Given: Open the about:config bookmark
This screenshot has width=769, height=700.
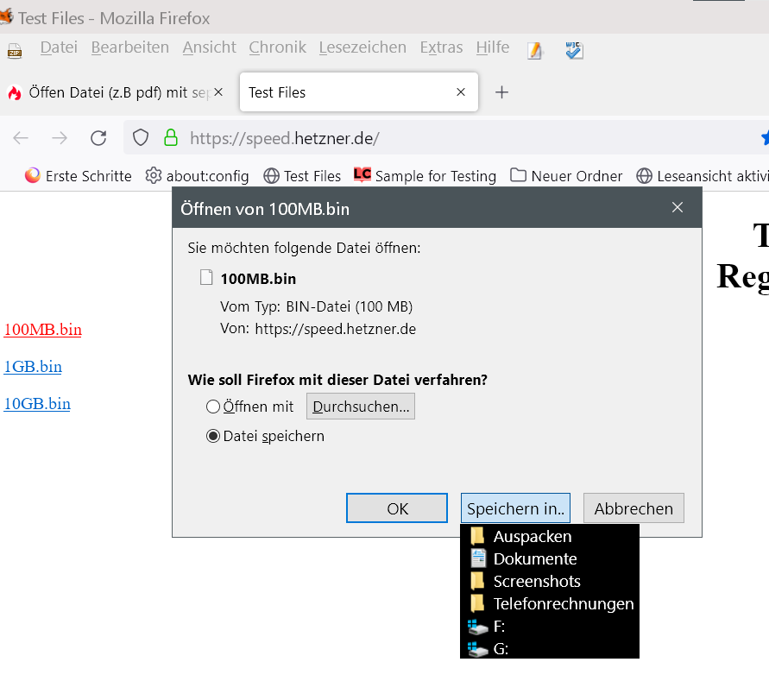Looking at the screenshot, I should [x=197, y=176].
